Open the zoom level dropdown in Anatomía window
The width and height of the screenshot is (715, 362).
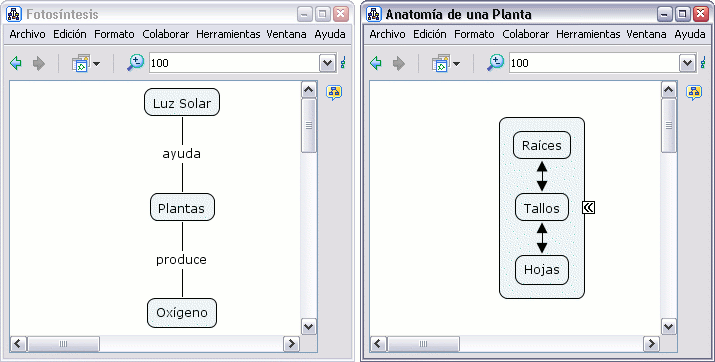pos(688,63)
